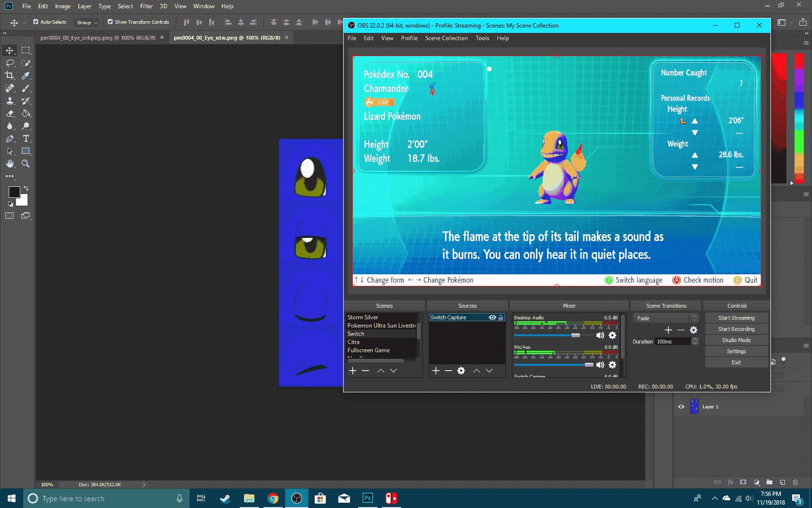Show hidden system tray icons
Image resolution: width=812 pixels, height=508 pixels.
[714, 498]
